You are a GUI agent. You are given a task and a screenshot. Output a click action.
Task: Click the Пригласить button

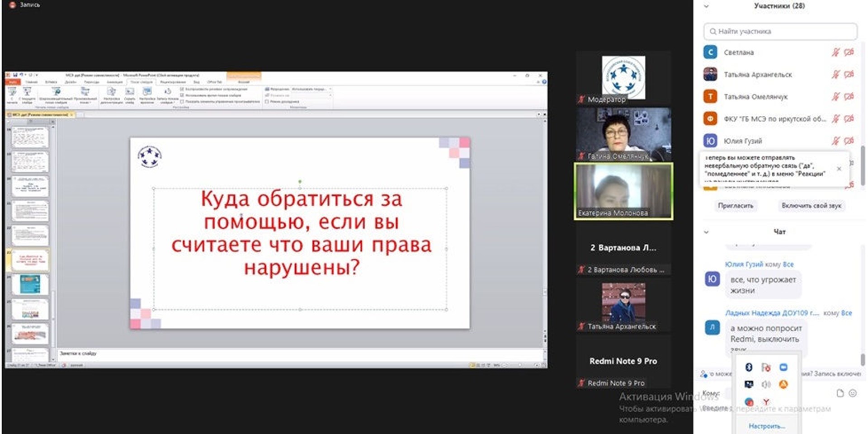click(736, 206)
